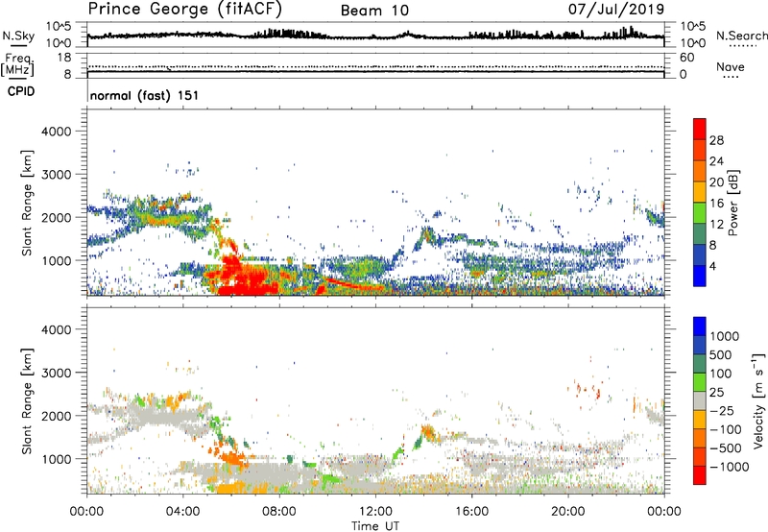This screenshot has height=532, width=768.
Task: Click the "Prince George (fitACF)" plot title
Action: 184,9
